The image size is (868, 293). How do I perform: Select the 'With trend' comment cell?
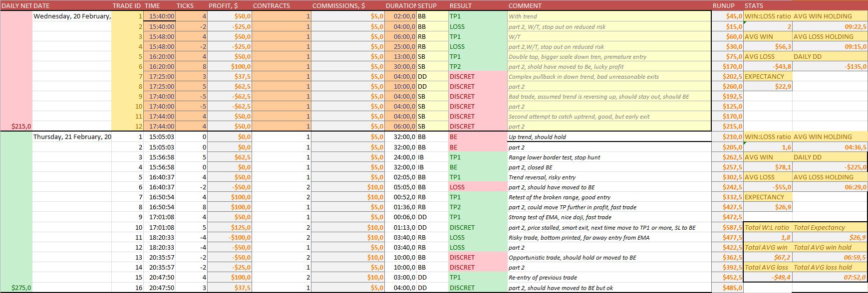click(609, 16)
